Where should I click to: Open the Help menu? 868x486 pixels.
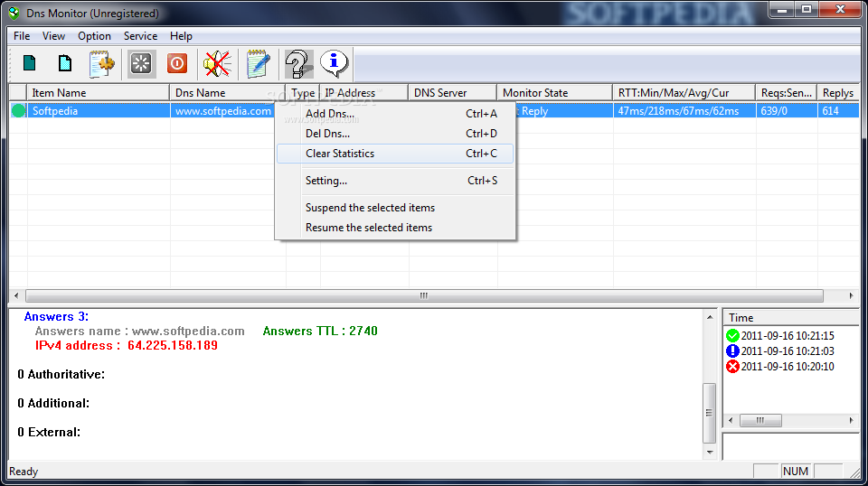[x=181, y=36]
